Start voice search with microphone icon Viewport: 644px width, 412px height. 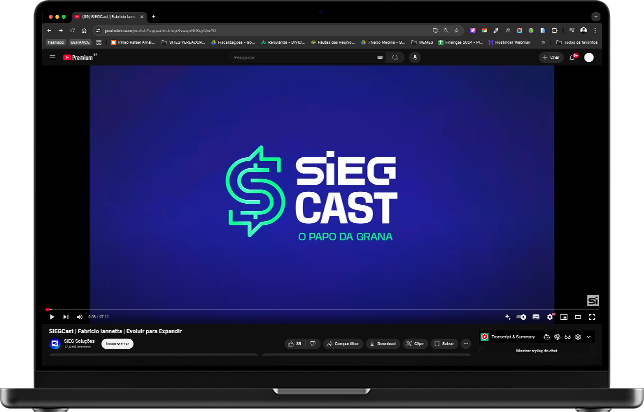coord(413,57)
